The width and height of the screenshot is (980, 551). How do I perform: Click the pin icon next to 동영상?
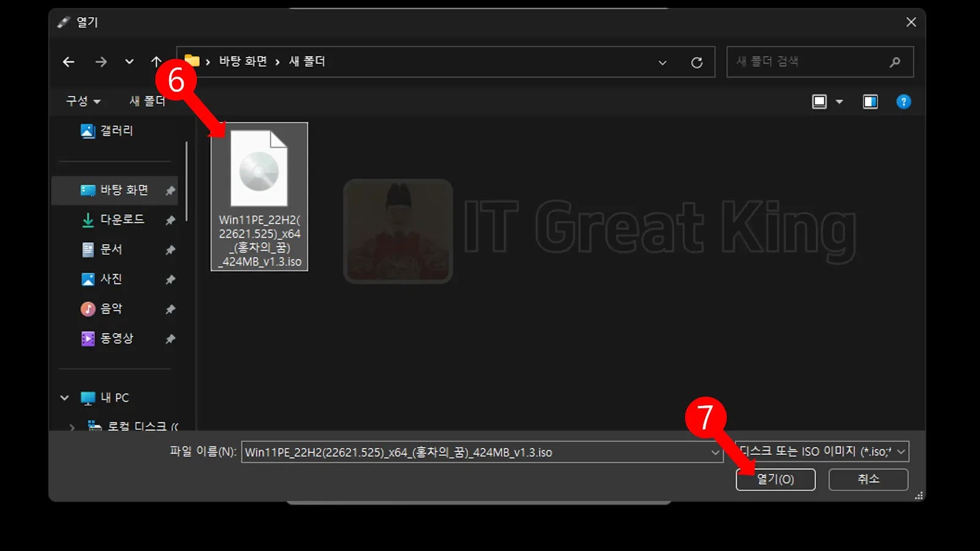pyautogui.click(x=170, y=339)
